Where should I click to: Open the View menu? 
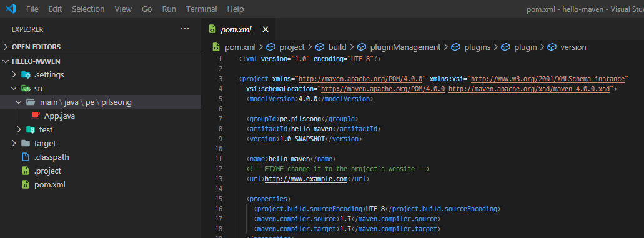(x=123, y=9)
